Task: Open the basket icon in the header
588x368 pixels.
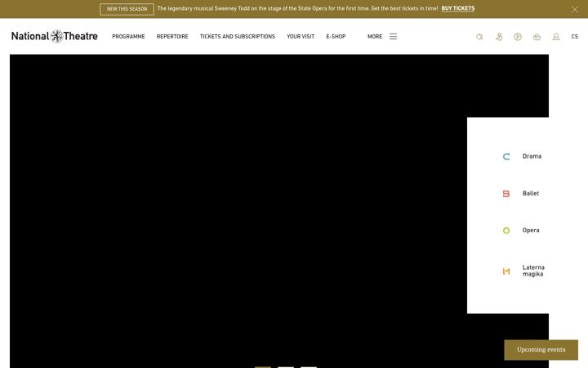Action: click(x=537, y=37)
